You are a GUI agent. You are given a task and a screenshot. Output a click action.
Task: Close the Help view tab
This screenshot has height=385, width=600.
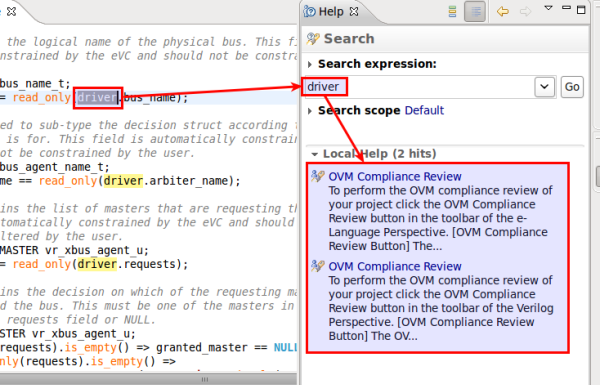(x=354, y=12)
